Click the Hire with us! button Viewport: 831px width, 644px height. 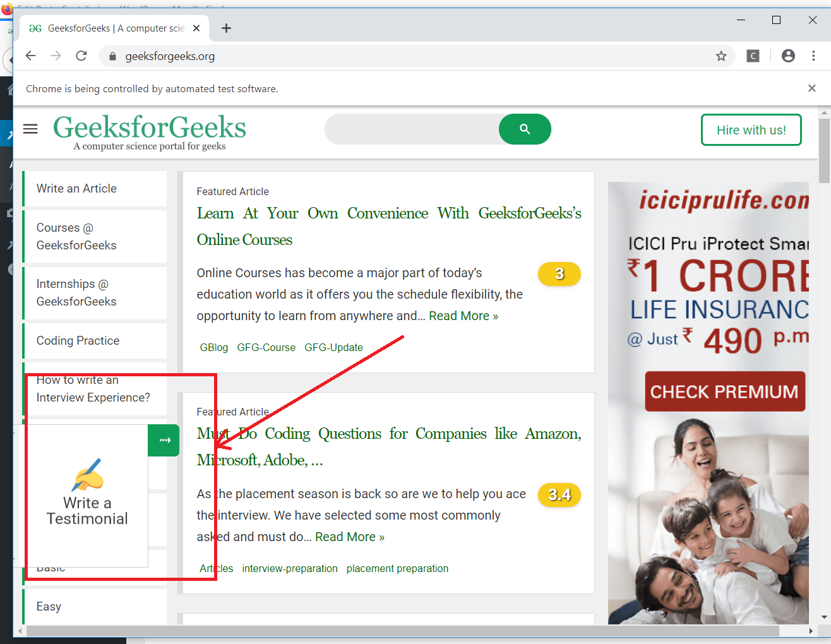pos(751,130)
